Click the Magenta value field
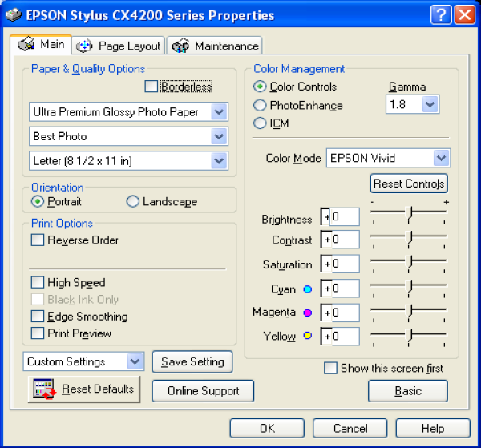The height and width of the screenshot is (448, 481). [x=340, y=313]
